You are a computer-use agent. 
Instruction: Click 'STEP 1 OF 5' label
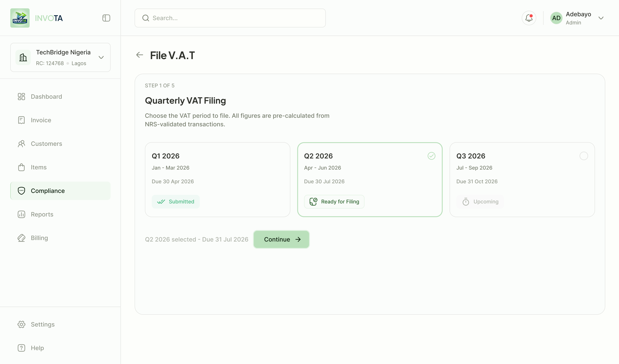click(160, 85)
